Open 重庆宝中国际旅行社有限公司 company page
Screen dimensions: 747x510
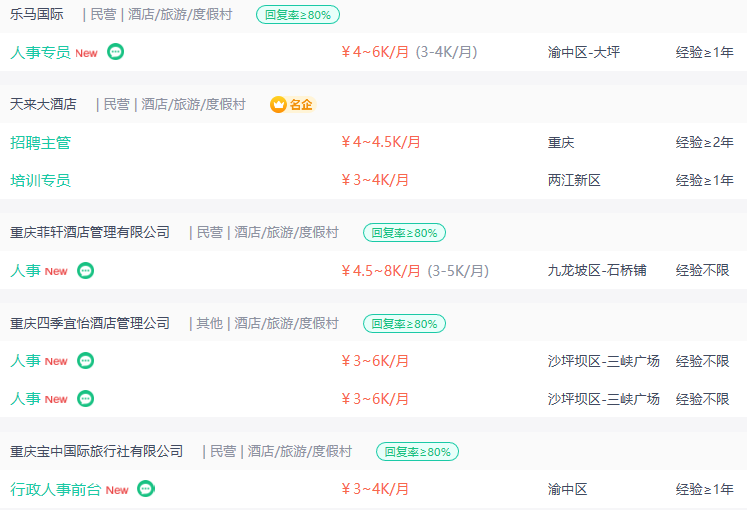click(97, 451)
